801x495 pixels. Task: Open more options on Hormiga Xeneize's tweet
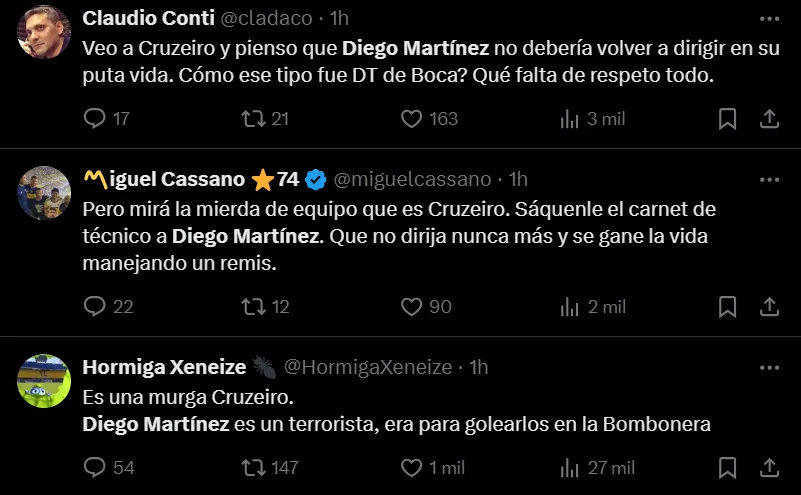pos(769,367)
